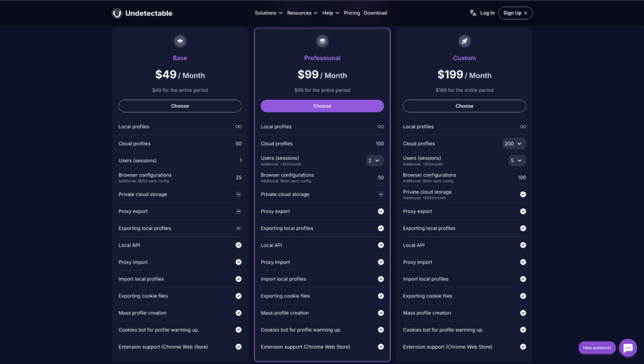The image size is (644, 364).
Task: Open the Solutions menu
Action: click(x=269, y=13)
